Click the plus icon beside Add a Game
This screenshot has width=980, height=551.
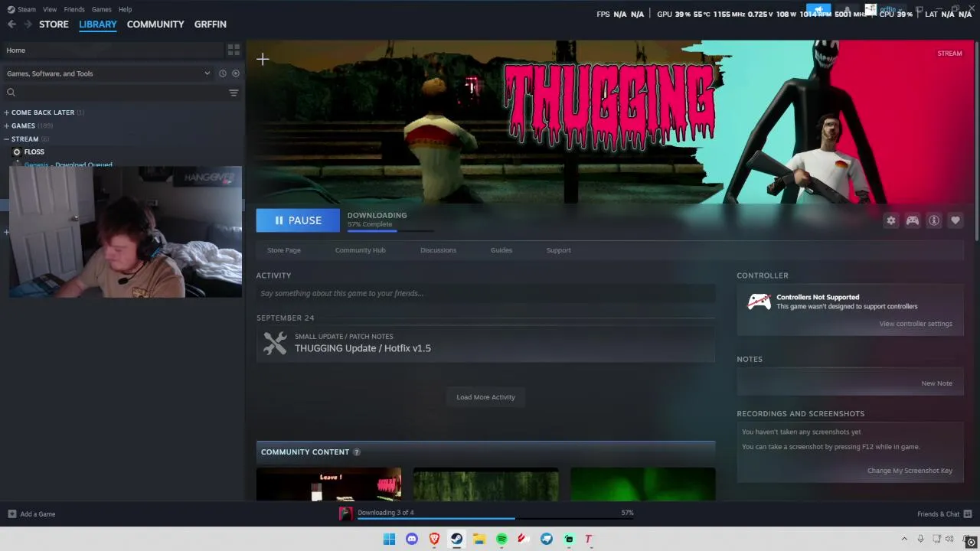(11, 514)
